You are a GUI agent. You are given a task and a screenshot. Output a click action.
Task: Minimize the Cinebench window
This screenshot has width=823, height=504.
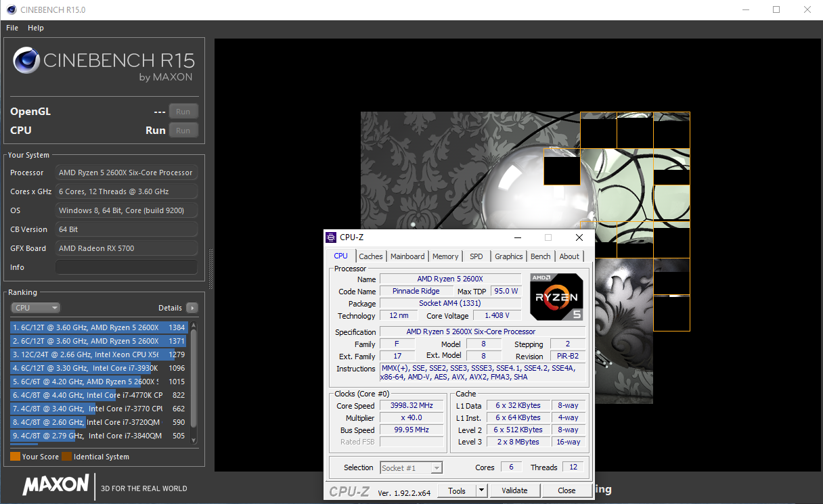745,9
